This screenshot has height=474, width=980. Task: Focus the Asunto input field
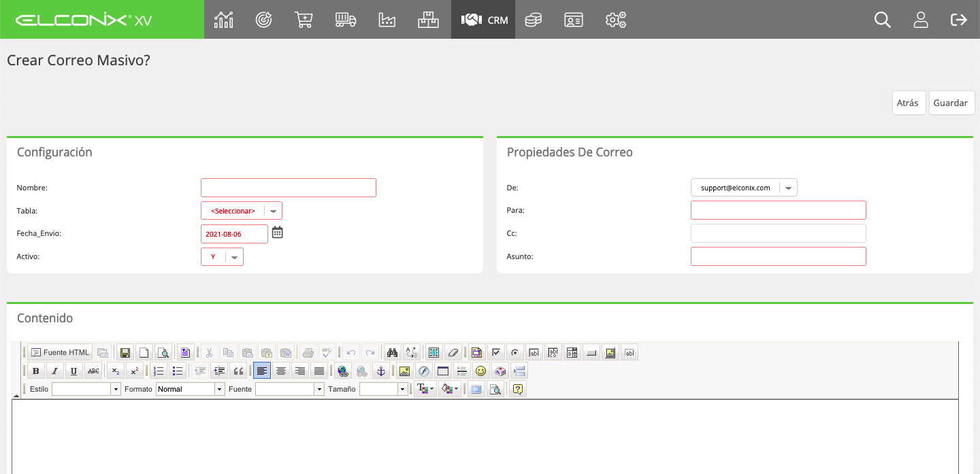[779, 256]
